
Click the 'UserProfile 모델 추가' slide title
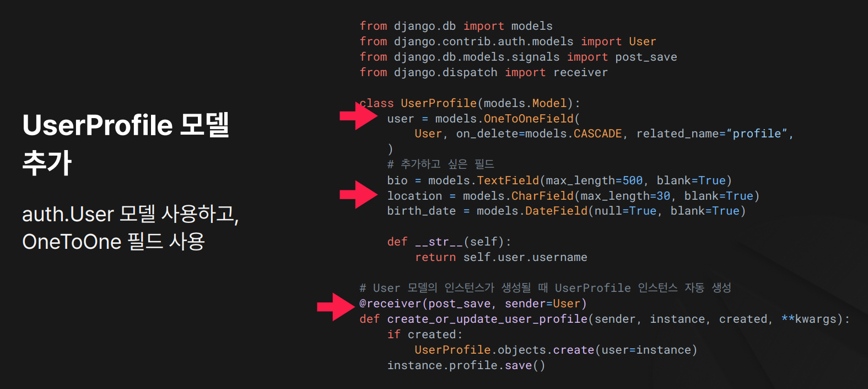pos(126,143)
